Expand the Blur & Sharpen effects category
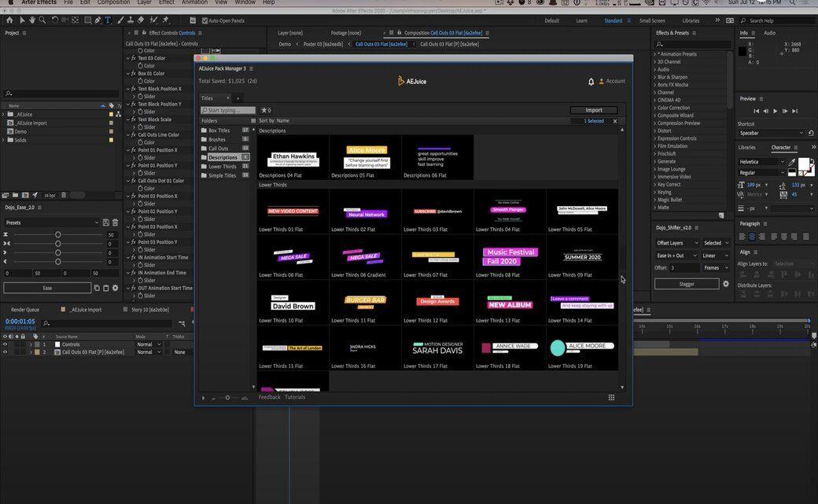The image size is (818, 504). (654, 77)
